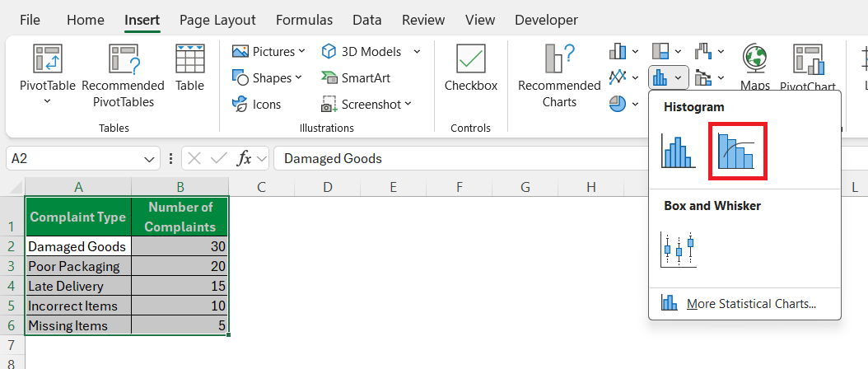Screen dimensions: 868x369
Task: Select column A header
Action: (78, 187)
